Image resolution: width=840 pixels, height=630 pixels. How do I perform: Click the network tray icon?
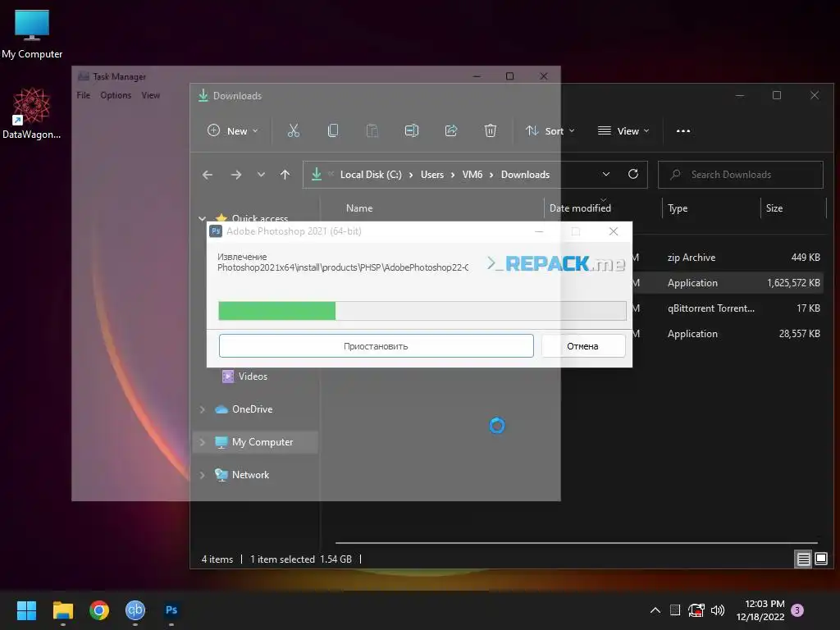[696, 610]
